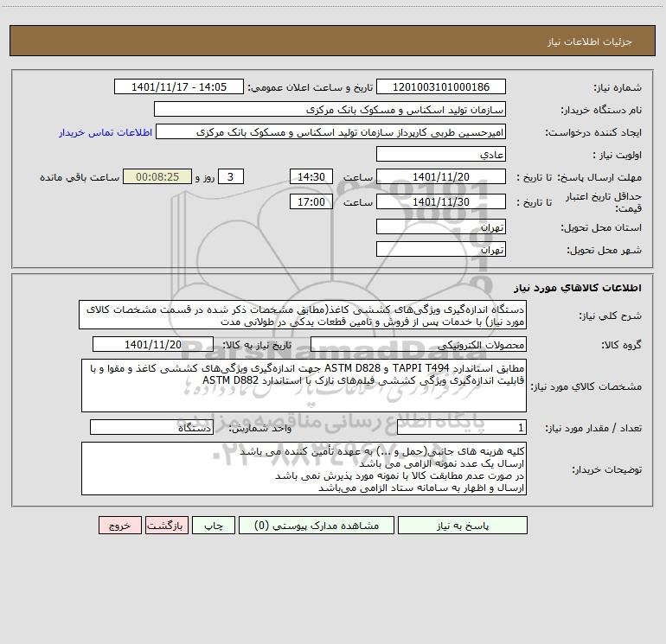Click the جزئیات اطلاعات نیاز header title

pos(590,41)
